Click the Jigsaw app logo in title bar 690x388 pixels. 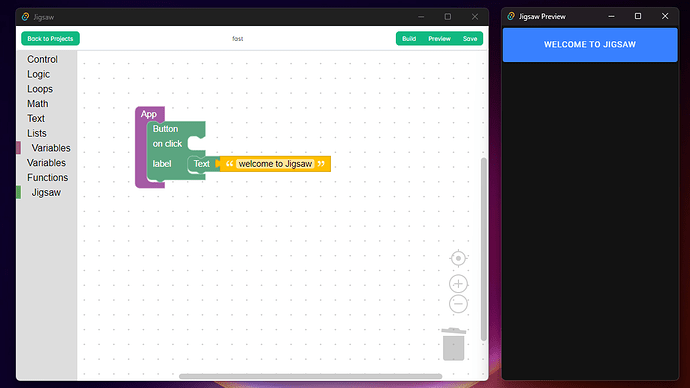[x=26, y=17]
